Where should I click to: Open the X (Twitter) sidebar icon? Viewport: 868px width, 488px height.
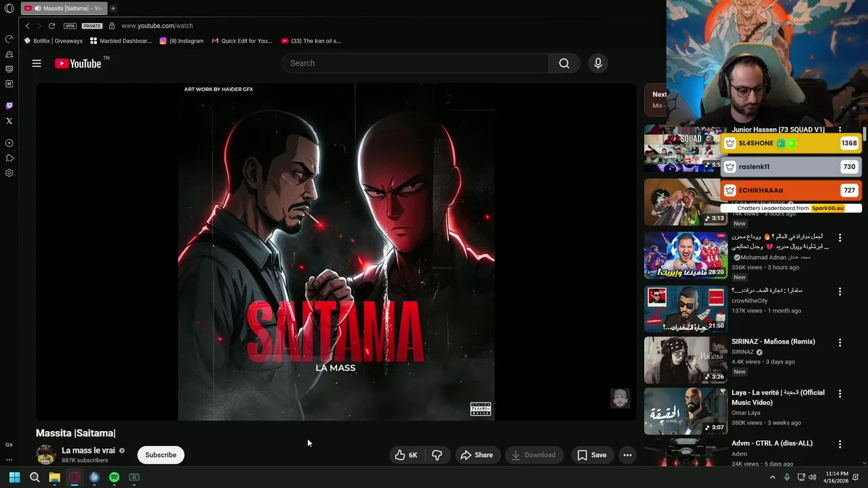[9, 121]
